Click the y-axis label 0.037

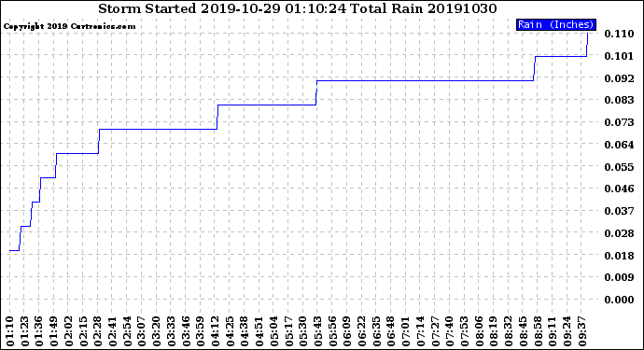pyautogui.click(x=619, y=211)
